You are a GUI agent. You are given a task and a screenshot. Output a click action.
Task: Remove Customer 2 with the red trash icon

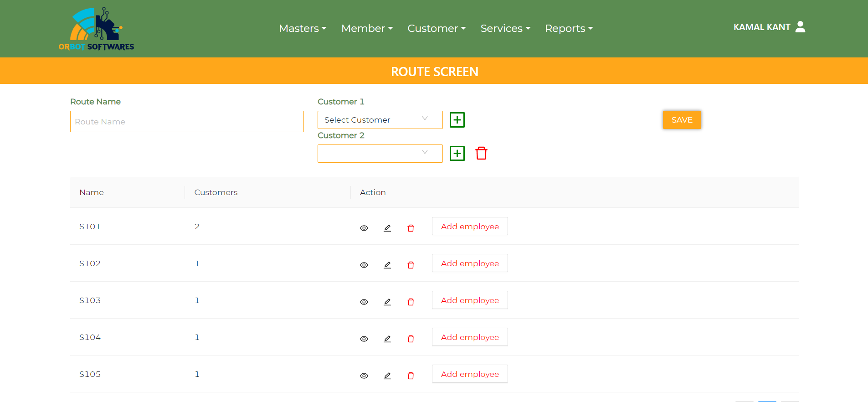tap(481, 153)
